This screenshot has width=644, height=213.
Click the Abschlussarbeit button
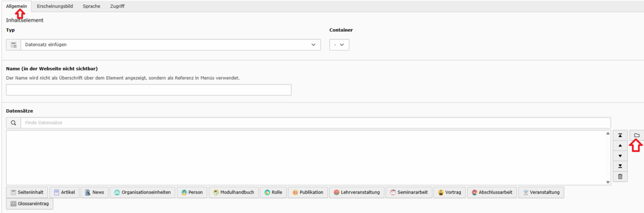tap(492, 192)
